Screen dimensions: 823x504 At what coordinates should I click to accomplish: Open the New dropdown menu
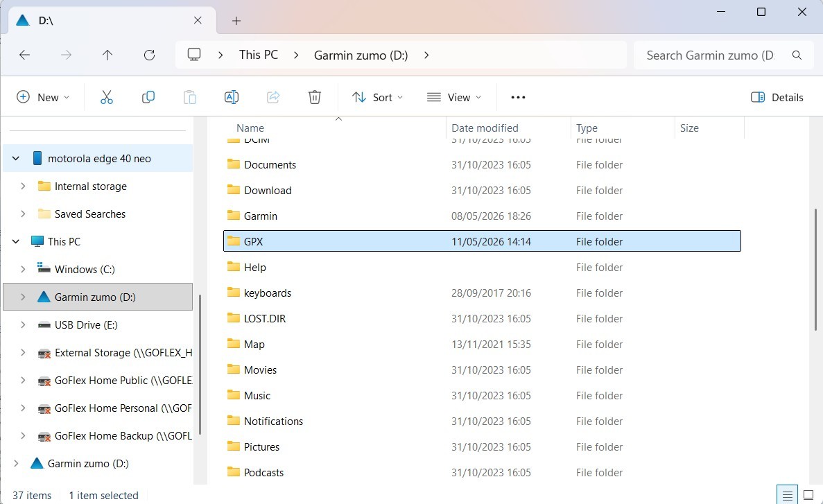click(x=43, y=97)
